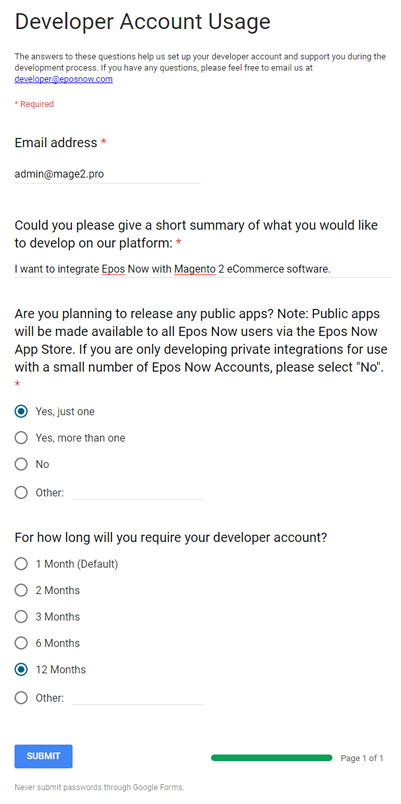Open the developer@eposnow.com email link
The image size is (401, 804).
[x=64, y=79]
